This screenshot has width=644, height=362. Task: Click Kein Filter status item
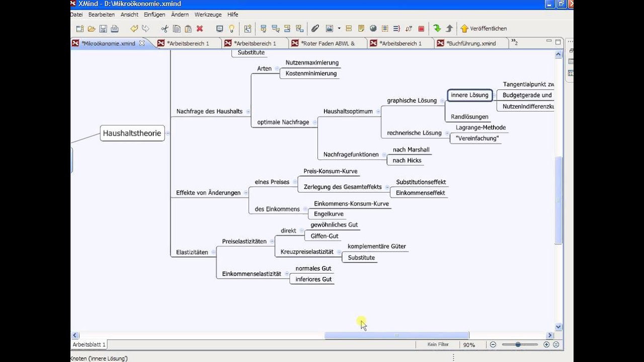(437, 345)
